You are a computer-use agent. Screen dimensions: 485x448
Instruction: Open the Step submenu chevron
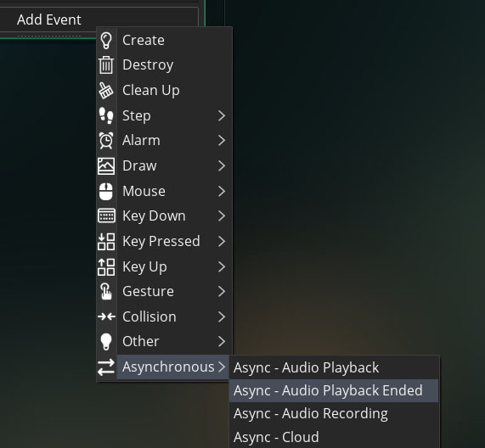[222, 115]
